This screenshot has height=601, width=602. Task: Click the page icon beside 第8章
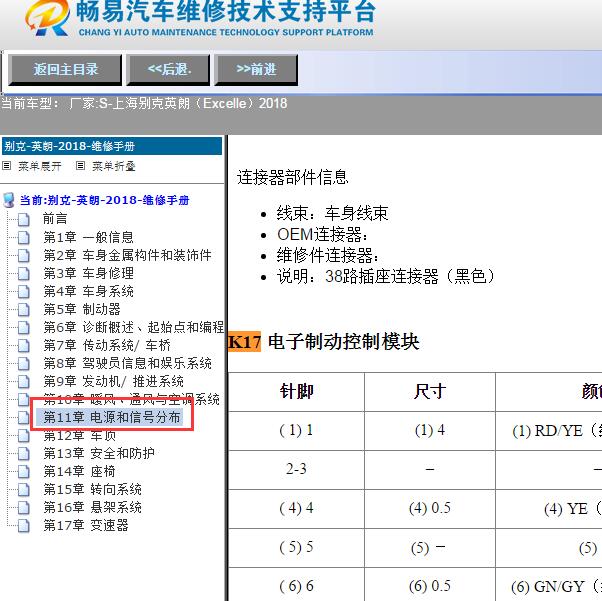coord(24,364)
